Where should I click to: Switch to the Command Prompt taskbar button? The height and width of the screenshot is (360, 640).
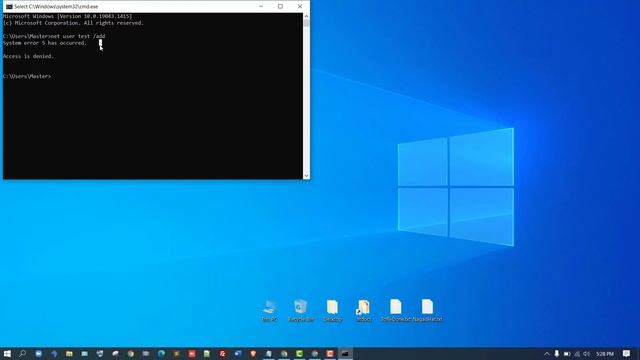(x=345, y=353)
